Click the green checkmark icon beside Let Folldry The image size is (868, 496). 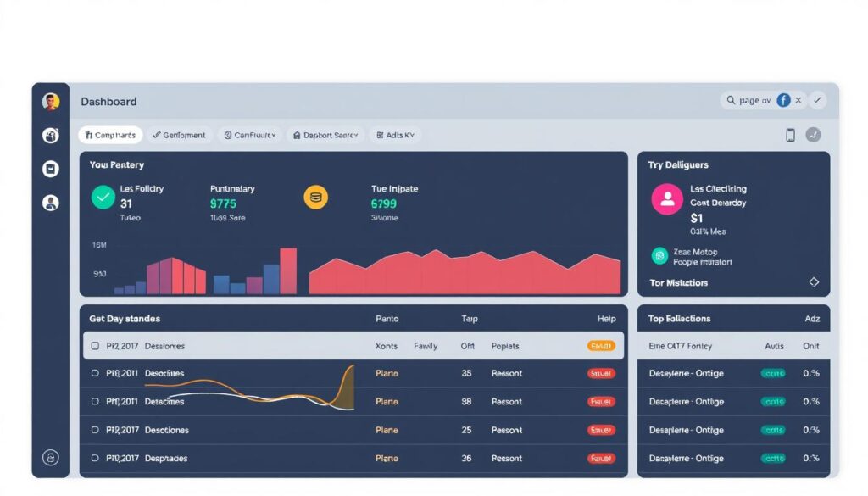pos(103,198)
